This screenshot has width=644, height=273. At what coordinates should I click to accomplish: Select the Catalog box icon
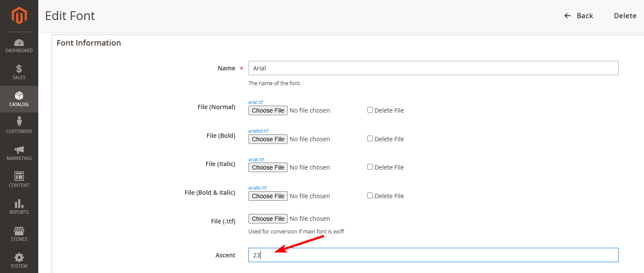coord(19,96)
